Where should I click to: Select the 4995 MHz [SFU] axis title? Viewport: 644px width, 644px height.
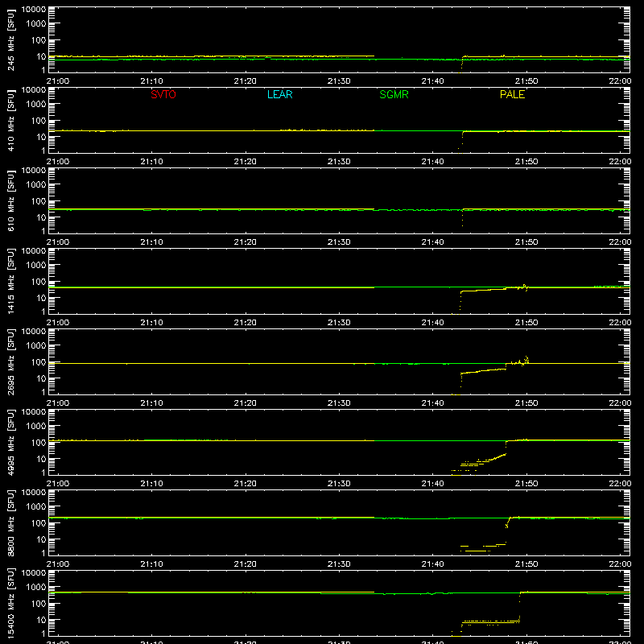tap(10, 442)
